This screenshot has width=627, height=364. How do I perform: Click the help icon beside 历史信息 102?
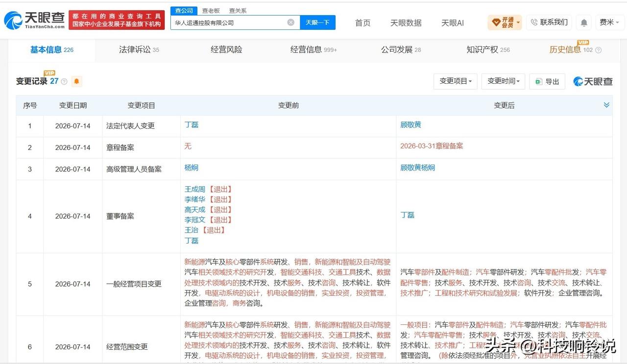[x=598, y=50]
